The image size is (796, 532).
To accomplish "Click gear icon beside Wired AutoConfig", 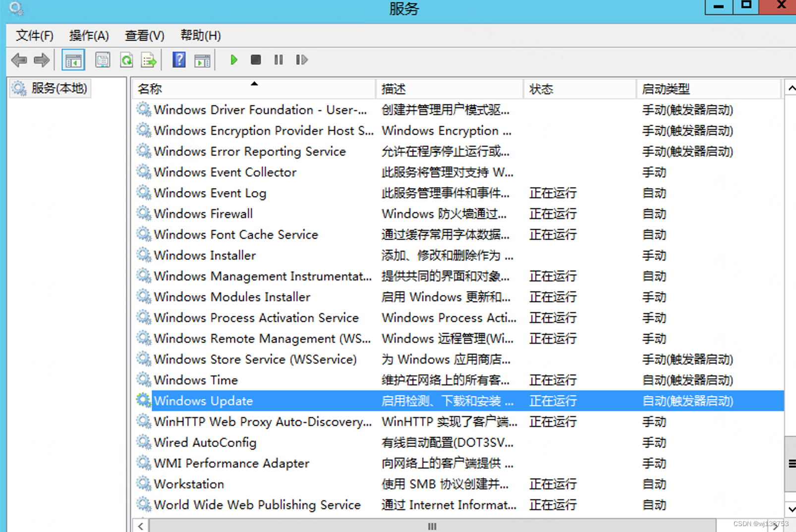I will 144,442.
